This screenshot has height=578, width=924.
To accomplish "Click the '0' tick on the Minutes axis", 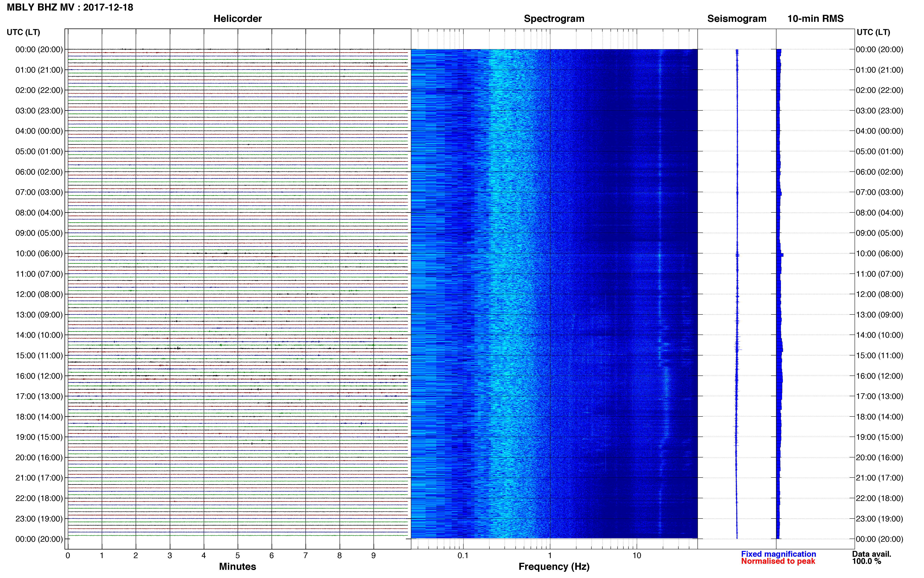I will [x=68, y=555].
